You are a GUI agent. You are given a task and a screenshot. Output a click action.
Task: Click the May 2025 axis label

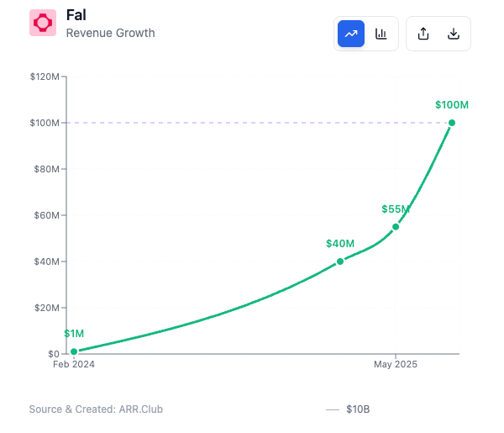pos(396,364)
